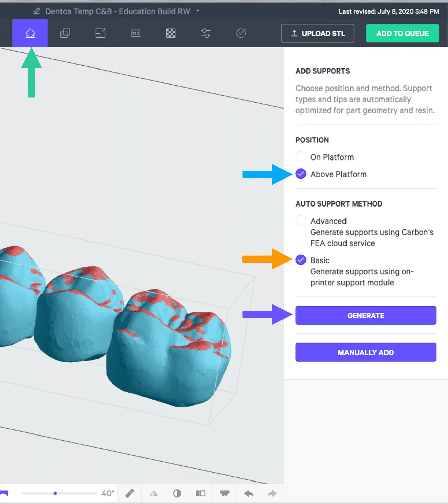Click the pencil rename icon beside project title
The height and width of the screenshot is (504, 448).
37,11
